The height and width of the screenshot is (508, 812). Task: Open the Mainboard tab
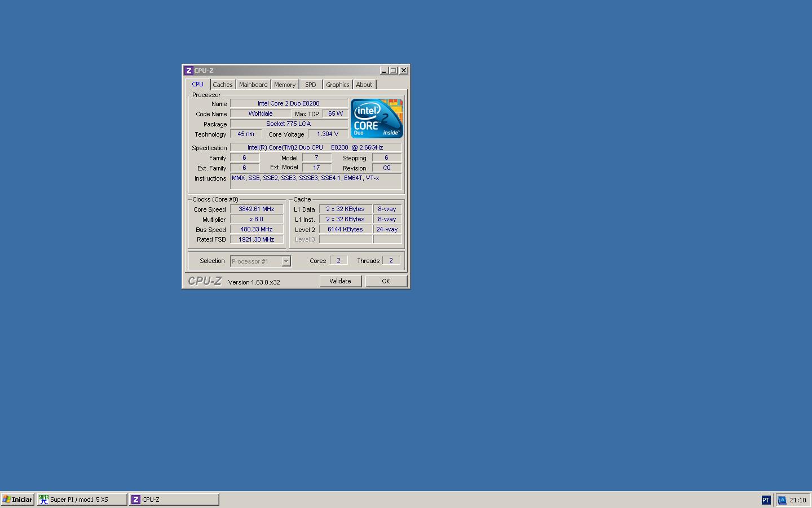pos(253,85)
